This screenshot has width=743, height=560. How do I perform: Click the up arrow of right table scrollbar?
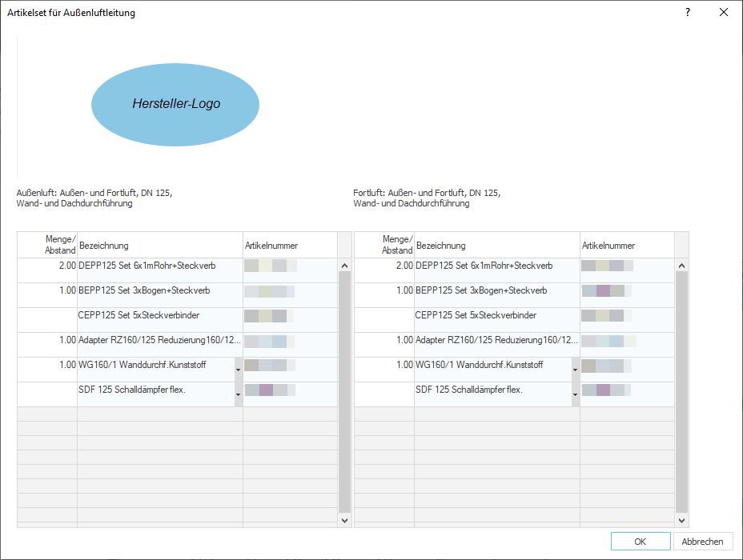(x=681, y=266)
